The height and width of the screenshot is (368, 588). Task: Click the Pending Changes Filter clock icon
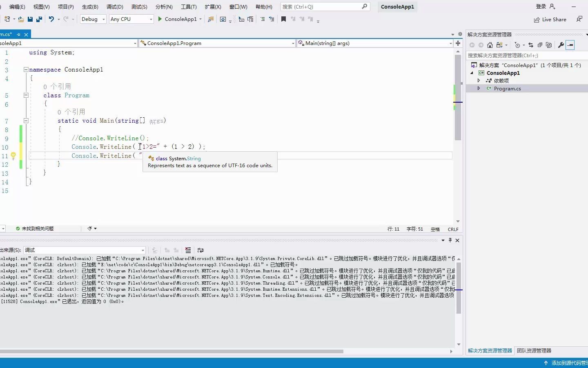517,45
